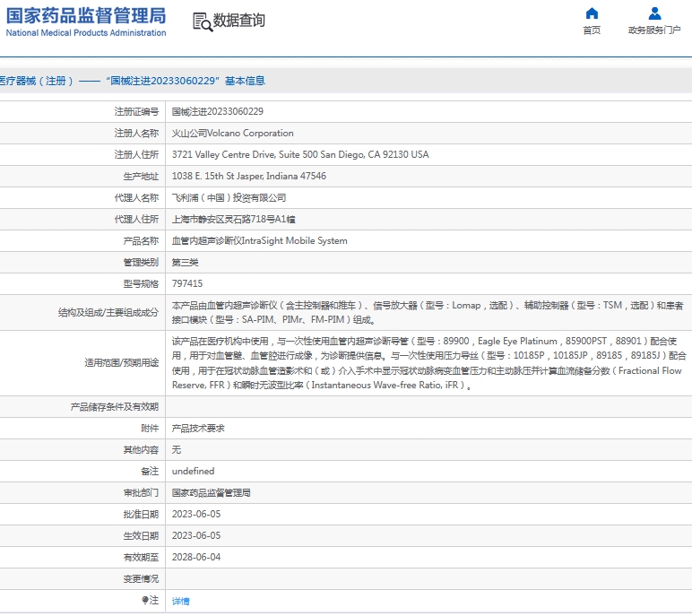The width and height of the screenshot is (692, 616).
Task: Open the 政务服务门户 user icon
Action: click(x=654, y=13)
